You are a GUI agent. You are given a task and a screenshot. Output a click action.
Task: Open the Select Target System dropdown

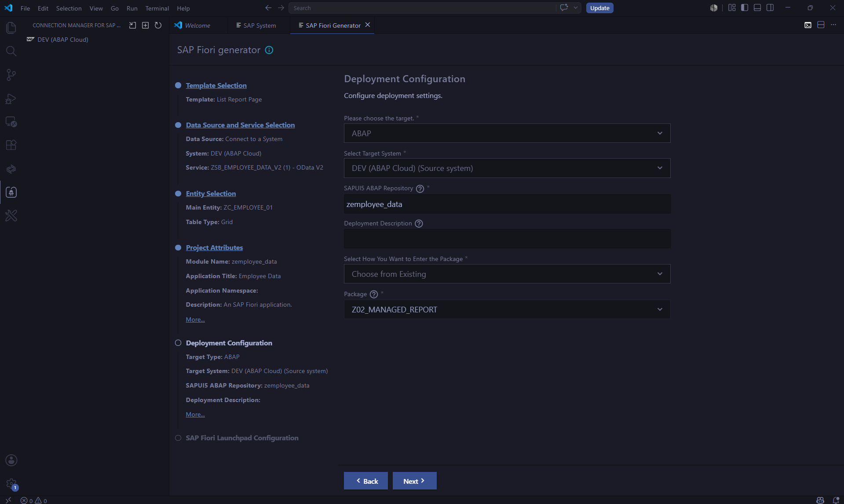[x=507, y=168]
